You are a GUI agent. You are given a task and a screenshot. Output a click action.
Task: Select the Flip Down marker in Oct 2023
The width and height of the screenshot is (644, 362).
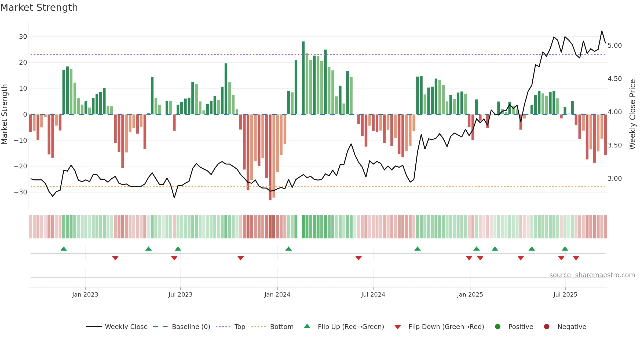[241, 258]
